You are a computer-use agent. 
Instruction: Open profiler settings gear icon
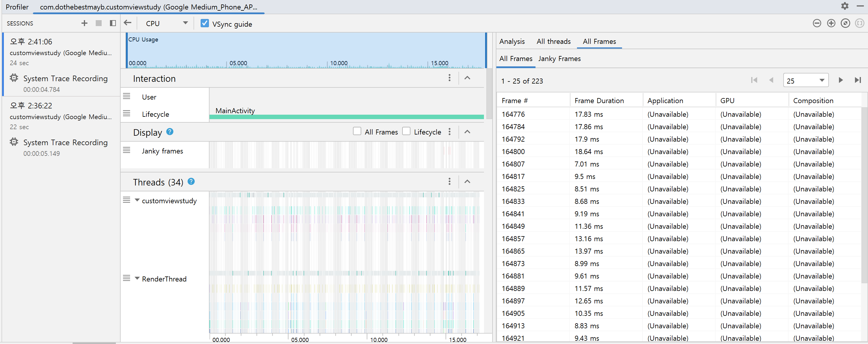[x=844, y=6]
